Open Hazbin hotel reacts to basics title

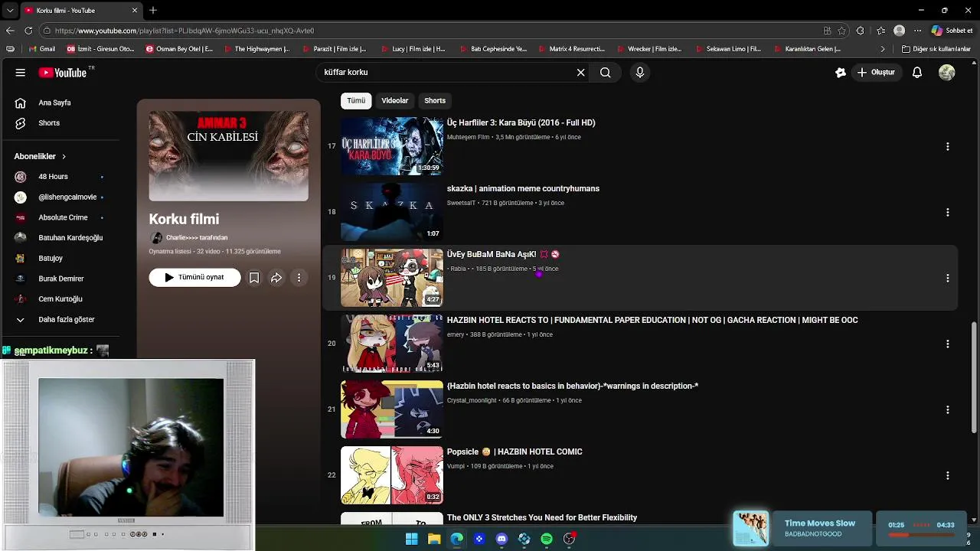click(573, 386)
